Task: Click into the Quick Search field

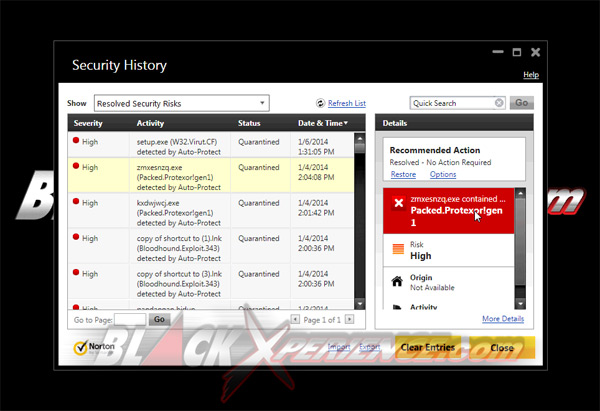Action: pos(452,103)
